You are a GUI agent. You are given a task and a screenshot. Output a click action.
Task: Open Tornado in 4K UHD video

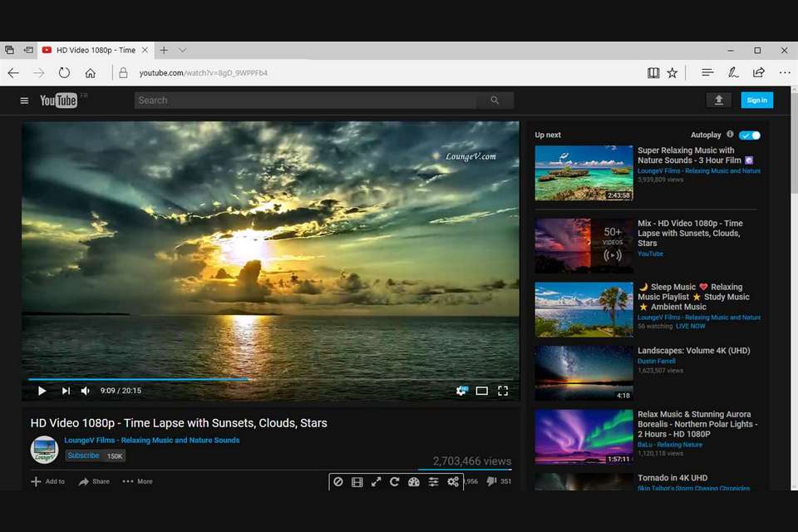pyautogui.click(x=672, y=477)
